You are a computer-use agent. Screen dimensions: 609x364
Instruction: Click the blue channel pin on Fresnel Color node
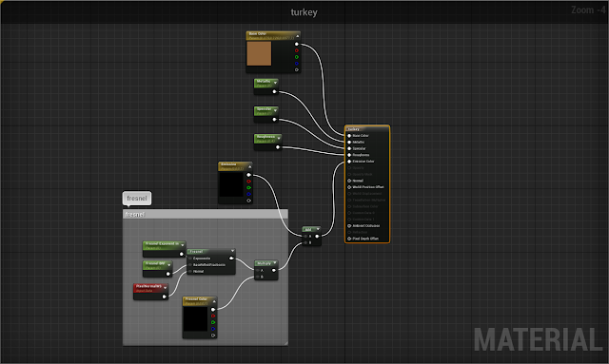(x=213, y=329)
